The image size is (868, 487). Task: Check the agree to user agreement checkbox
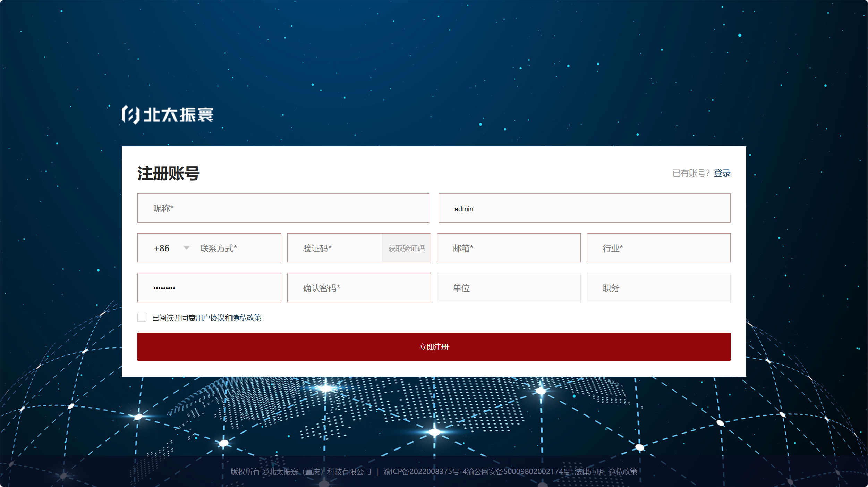click(x=142, y=317)
